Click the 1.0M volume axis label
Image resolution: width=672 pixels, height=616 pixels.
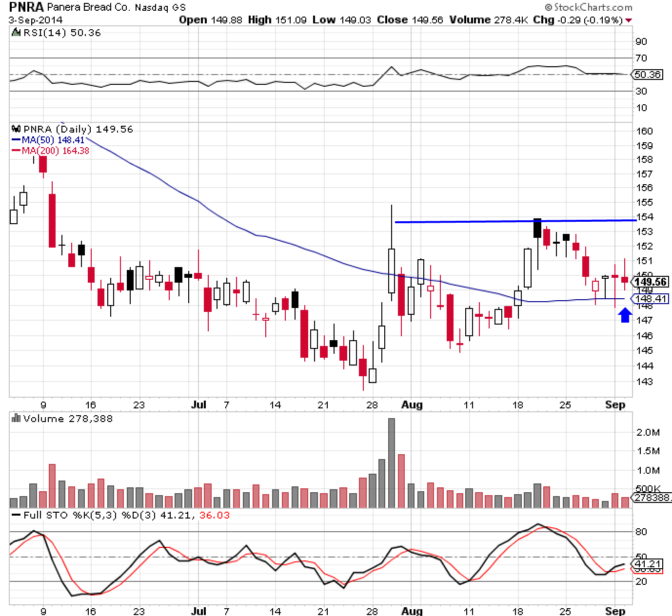(648, 470)
